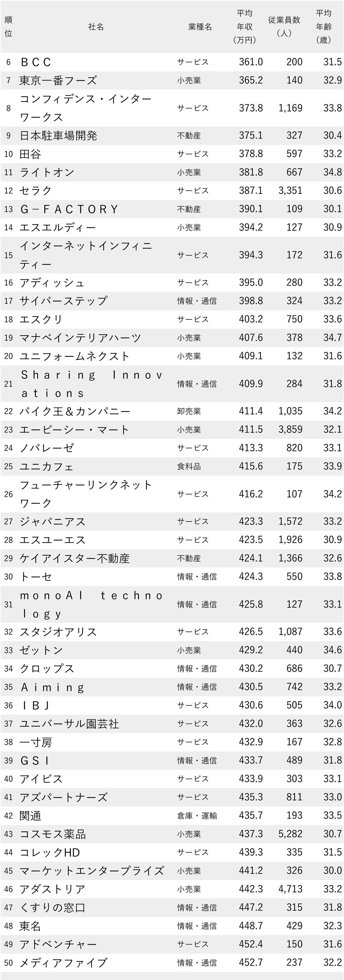Click the 平均年収 column header
This screenshot has width=344, height=980.
click(x=244, y=27)
